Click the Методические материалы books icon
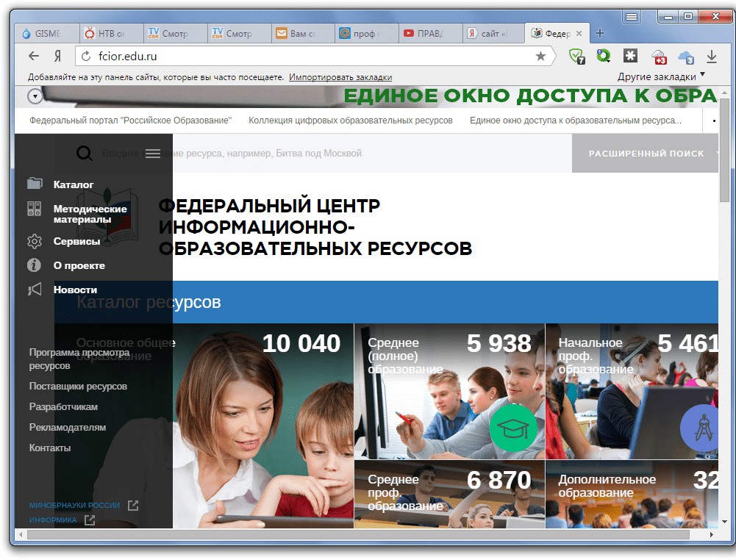The image size is (736, 560). pyautogui.click(x=35, y=209)
